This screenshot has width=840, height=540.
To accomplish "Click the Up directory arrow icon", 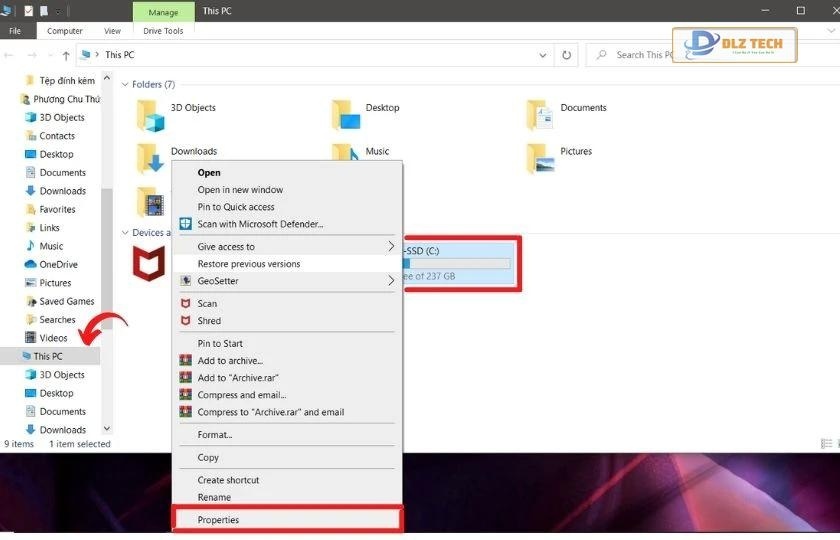I will click(x=66, y=55).
